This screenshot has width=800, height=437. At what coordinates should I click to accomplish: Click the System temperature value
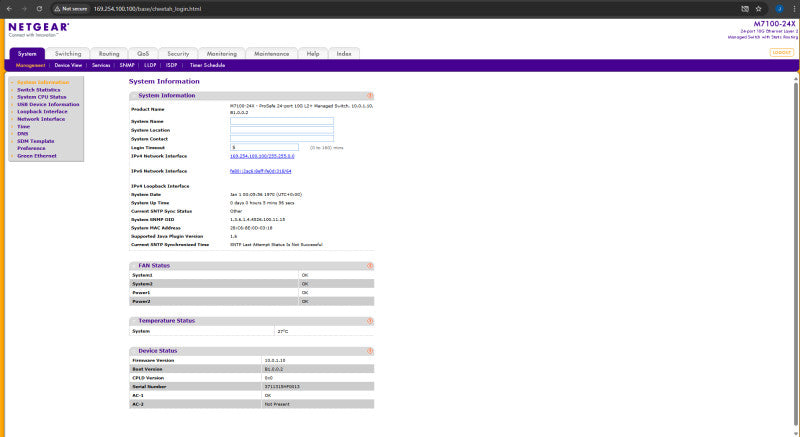283,331
